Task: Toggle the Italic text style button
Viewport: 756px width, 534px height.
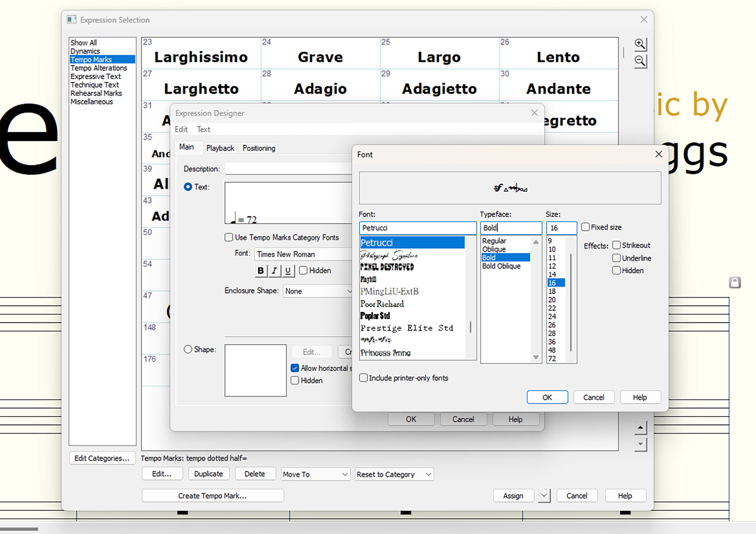Action: (x=274, y=271)
